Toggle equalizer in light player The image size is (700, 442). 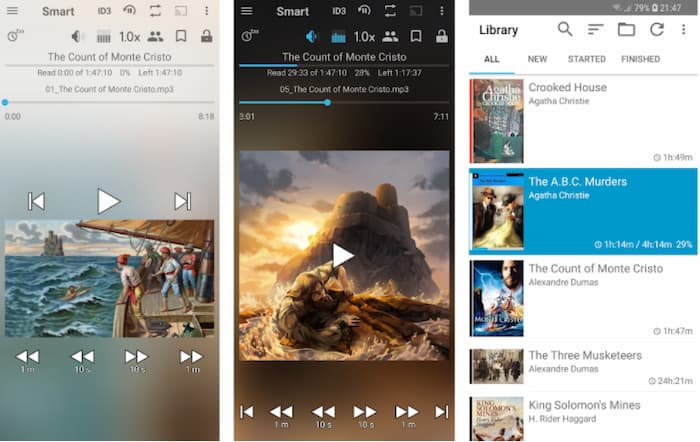[x=104, y=37]
